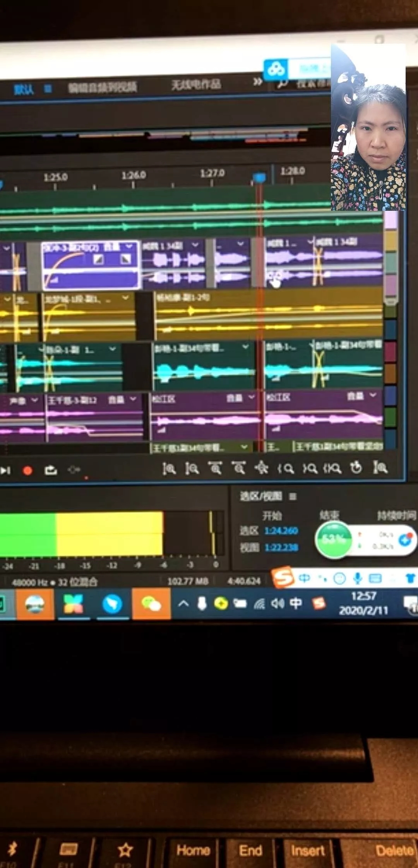
Task: Switch to 无线电作品 workspace
Action: (x=196, y=84)
